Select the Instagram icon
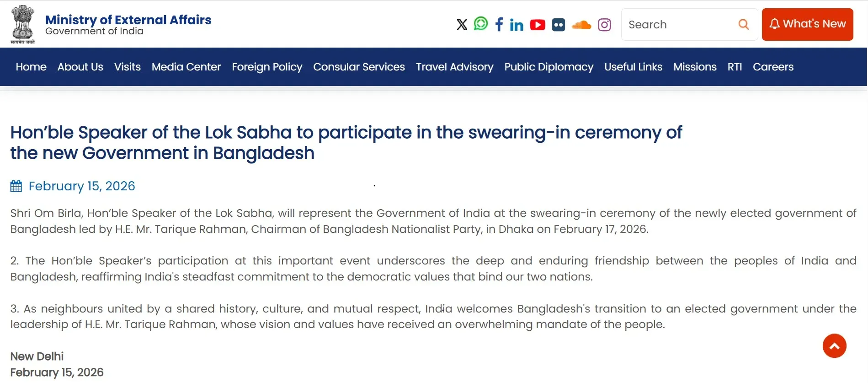Screen dimensions: 868x383 (x=604, y=25)
